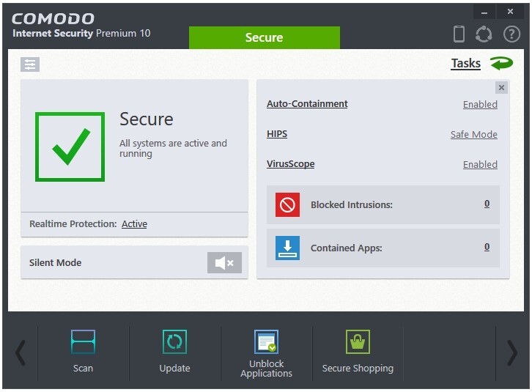Click the Scan label text
Viewport: 532px width, 392px height.
pos(83,369)
